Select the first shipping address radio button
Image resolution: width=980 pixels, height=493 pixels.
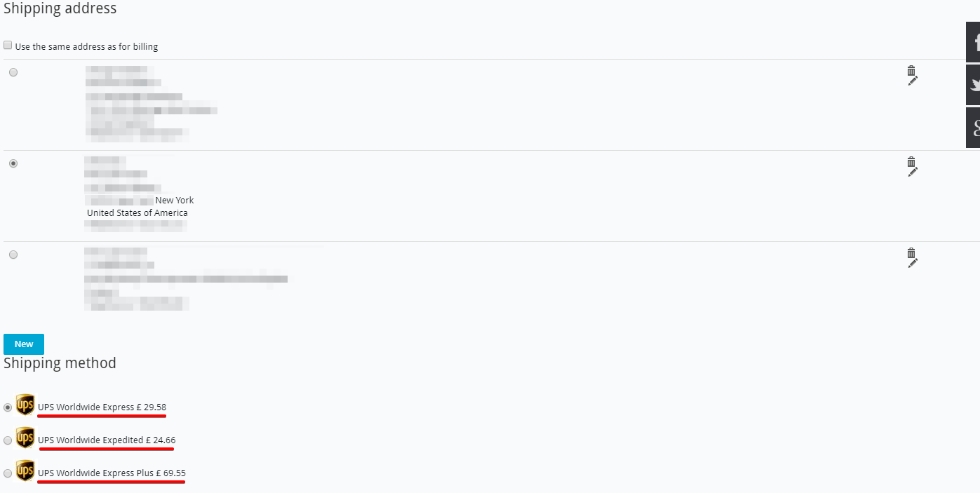click(x=13, y=72)
